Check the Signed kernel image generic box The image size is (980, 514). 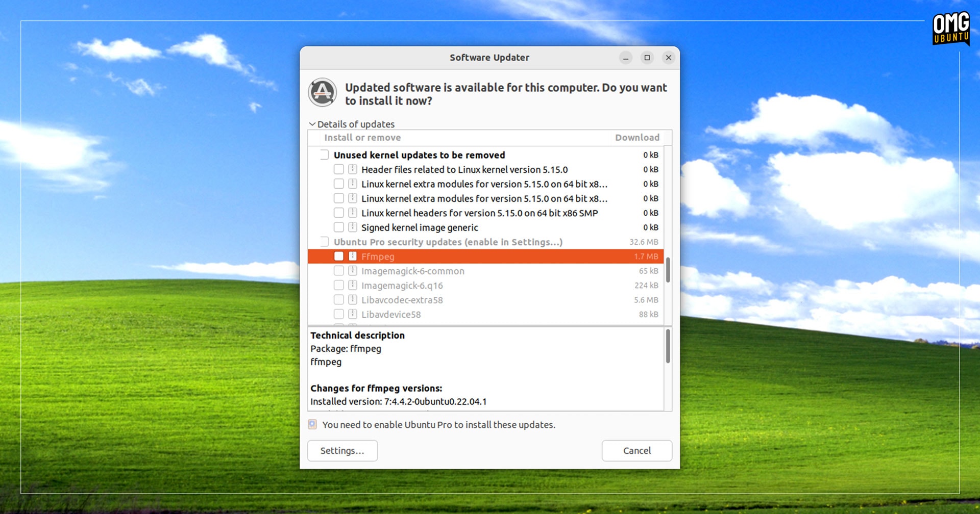click(x=338, y=227)
